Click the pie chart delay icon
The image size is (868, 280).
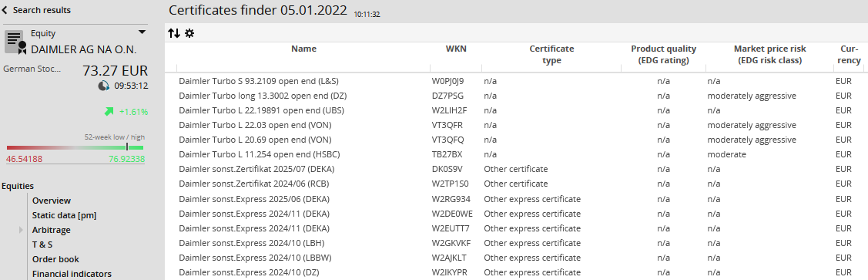103,86
